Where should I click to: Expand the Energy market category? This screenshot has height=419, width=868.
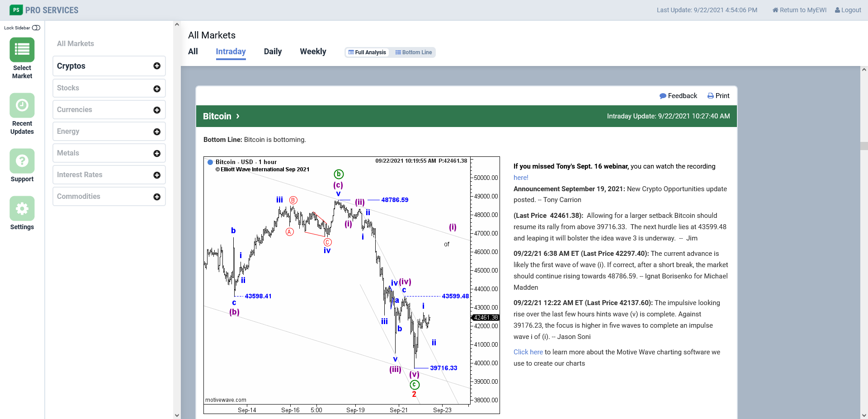(x=109, y=132)
